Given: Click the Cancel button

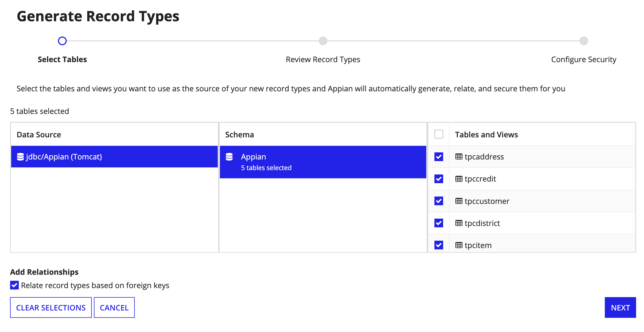Looking at the screenshot, I should coord(114,307).
